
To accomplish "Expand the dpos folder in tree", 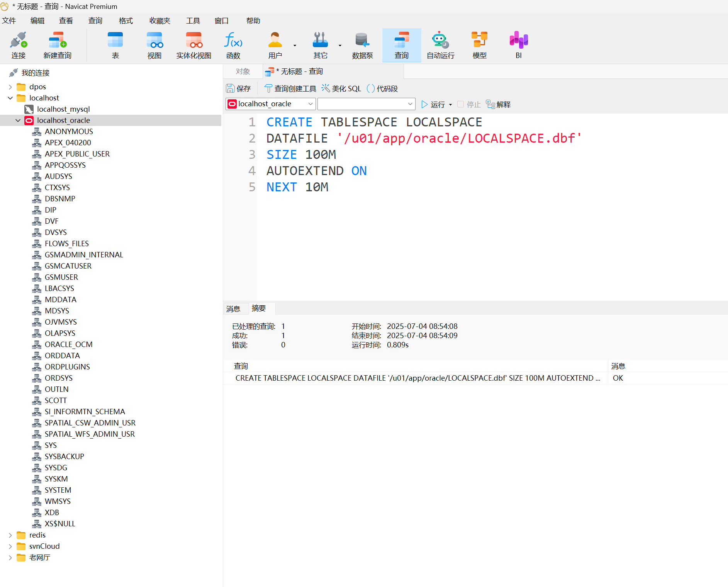I will point(10,87).
